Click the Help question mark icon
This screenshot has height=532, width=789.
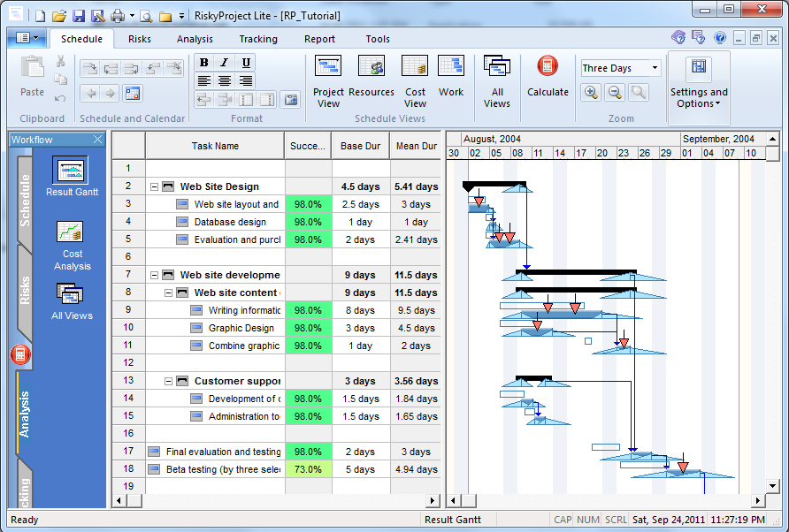click(x=720, y=37)
